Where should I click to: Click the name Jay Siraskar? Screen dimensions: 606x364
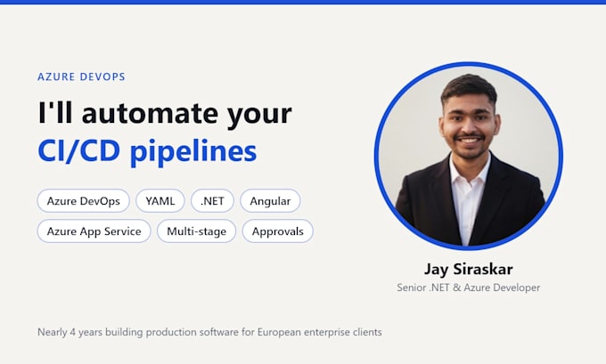coord(469,270)
